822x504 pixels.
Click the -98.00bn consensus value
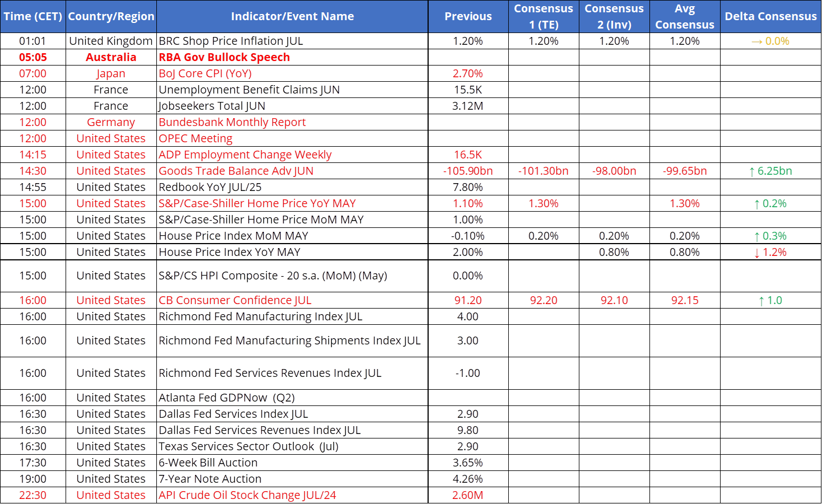point(614,171)
